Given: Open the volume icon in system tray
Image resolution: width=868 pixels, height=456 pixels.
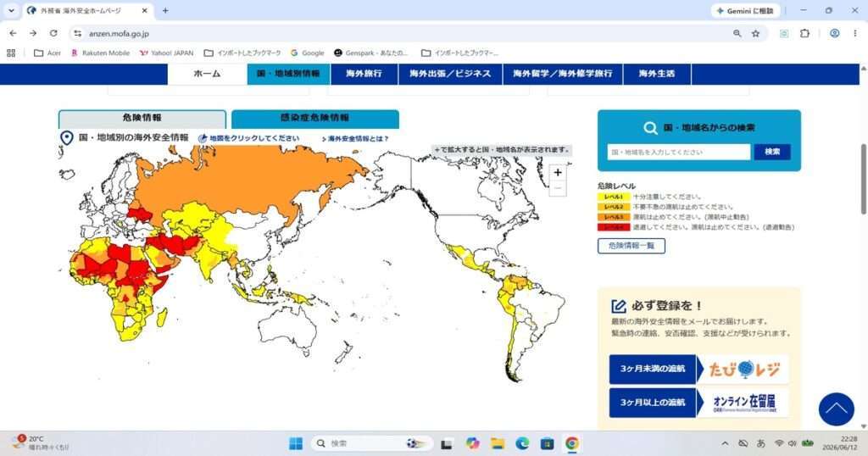Looking at the screenshot, I should [x=793, y=443].
